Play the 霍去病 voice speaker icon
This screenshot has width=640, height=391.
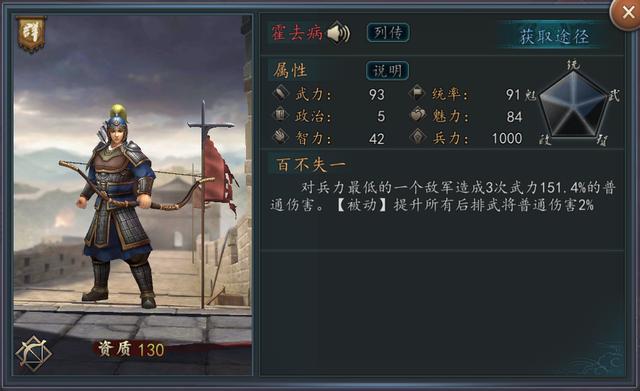coord(339,33)
